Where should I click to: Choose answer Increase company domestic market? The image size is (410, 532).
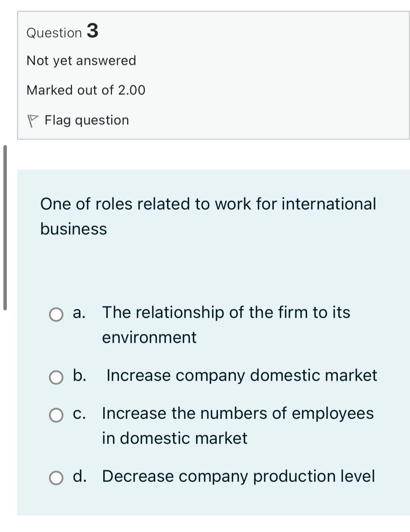(x=241, y=375)
